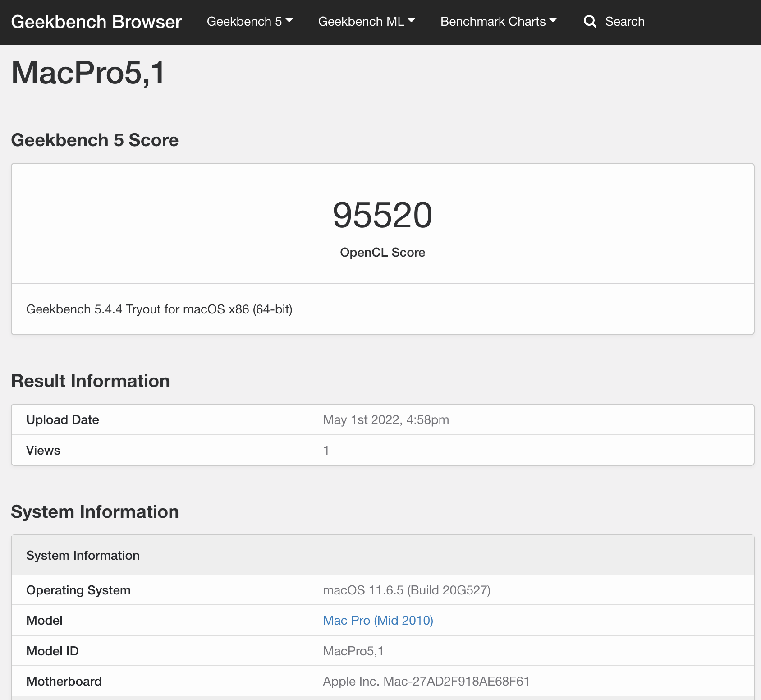Click the Motherboard value text

point(426,681)
